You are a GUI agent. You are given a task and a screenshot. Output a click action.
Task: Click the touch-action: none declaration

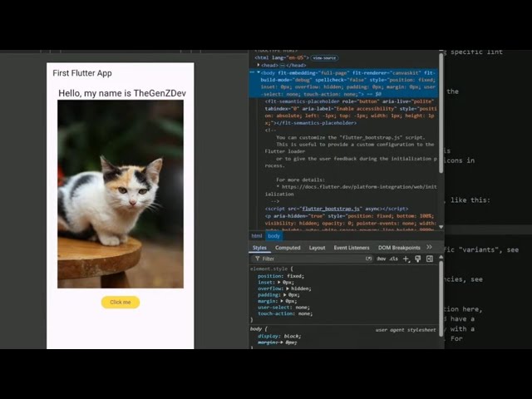pos(285,314)
